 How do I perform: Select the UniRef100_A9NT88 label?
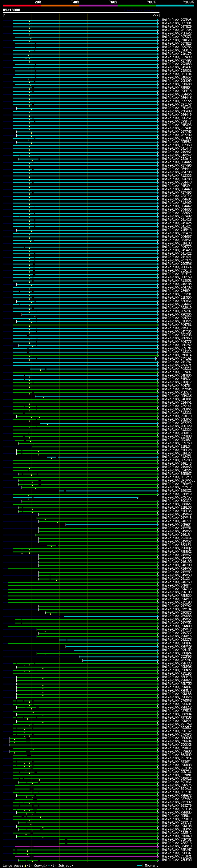pyautogui.click(x=177, y=592)
